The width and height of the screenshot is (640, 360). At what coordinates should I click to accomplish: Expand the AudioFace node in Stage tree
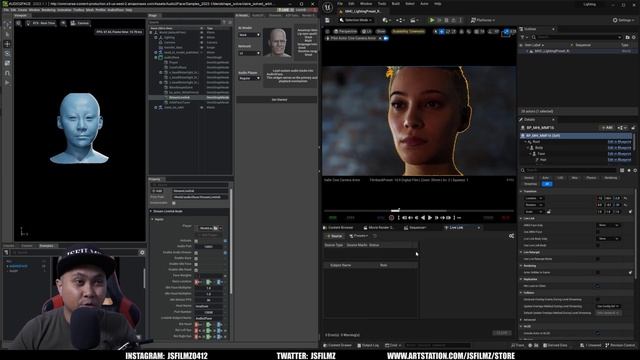pyautogui.click(x=156, y=58)
